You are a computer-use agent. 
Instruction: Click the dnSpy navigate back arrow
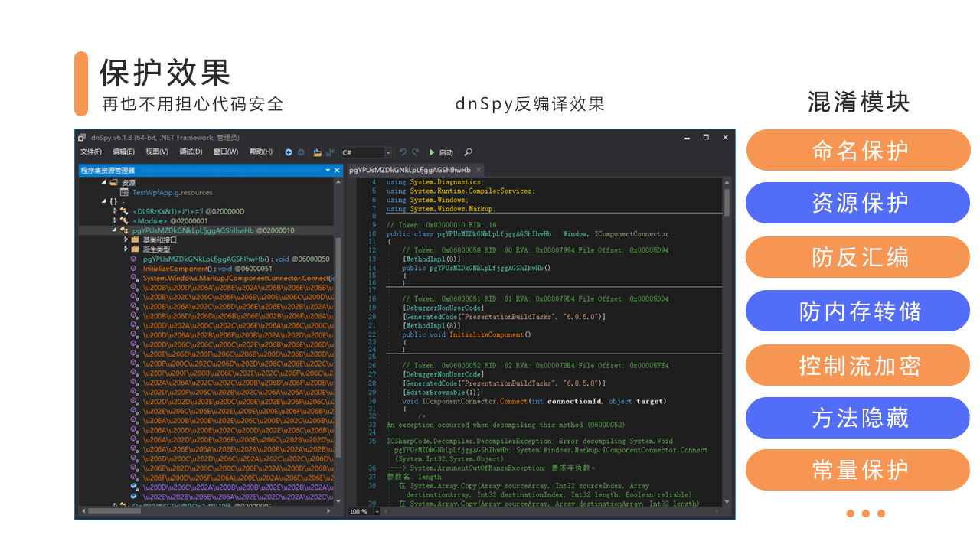[289, 152]
